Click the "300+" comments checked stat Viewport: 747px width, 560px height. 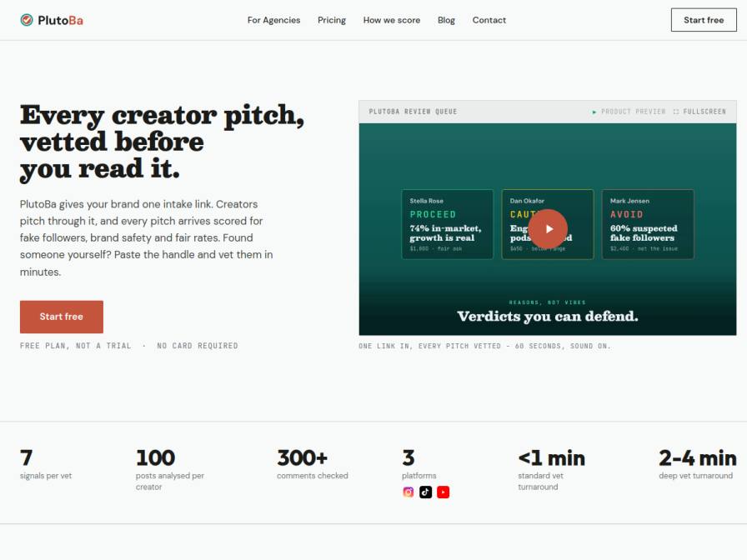click(303, 457)
